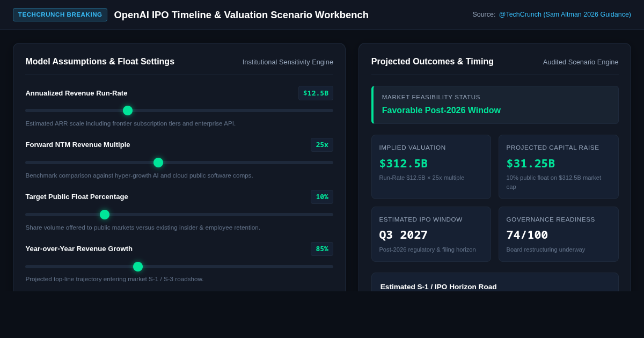Click the Audited Scenario Engine label
Viewport: 644px width, 338px height.
pyautogui.click(x=581, y=62)
